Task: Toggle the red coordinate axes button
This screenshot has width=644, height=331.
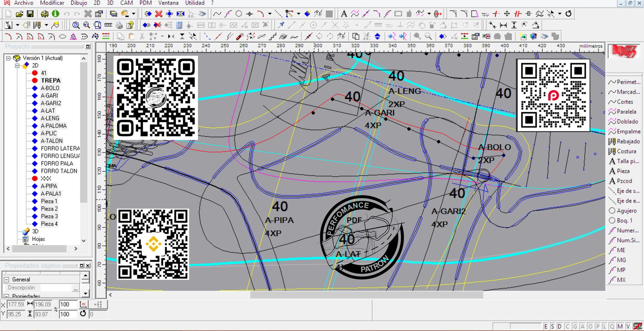Action: pos(84,304)
